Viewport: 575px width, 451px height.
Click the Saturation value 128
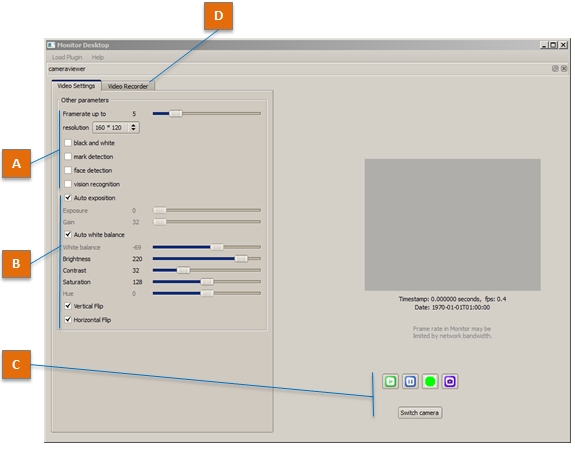(x=137, y=282)
